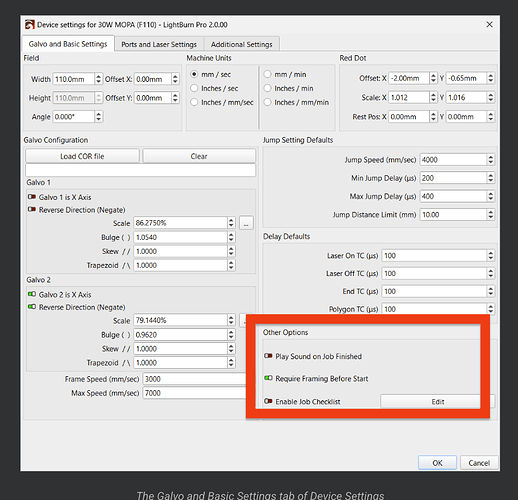Click Jump Distance Limit field
Viewport: 518px width, 500px height.
453,215
